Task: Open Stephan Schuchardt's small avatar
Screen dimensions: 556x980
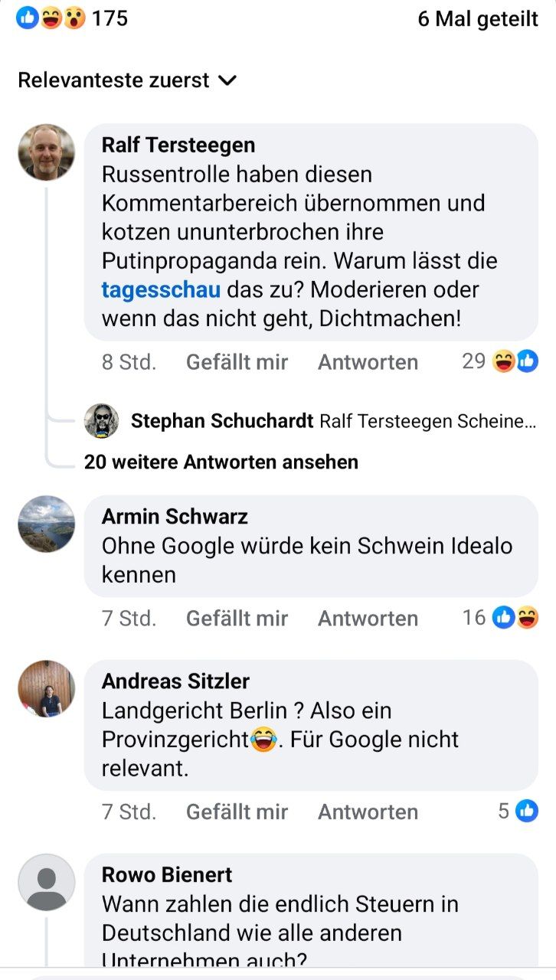Action: click(x=101, y=420)
